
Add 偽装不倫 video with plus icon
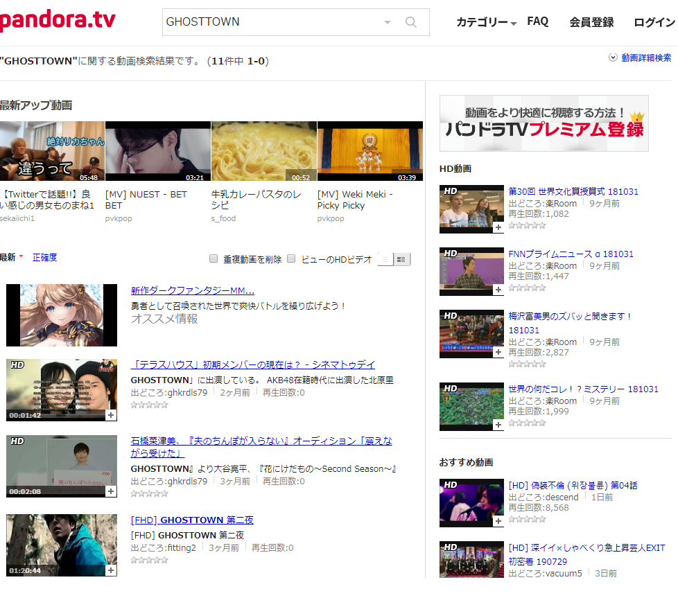click(498, 521)
